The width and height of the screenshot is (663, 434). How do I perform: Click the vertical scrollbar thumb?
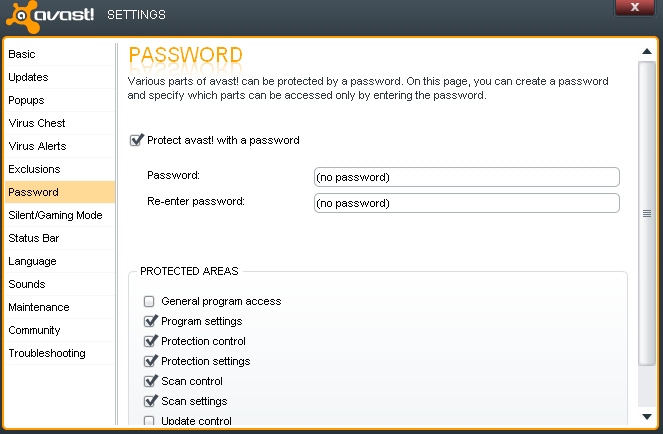point(647,213)
